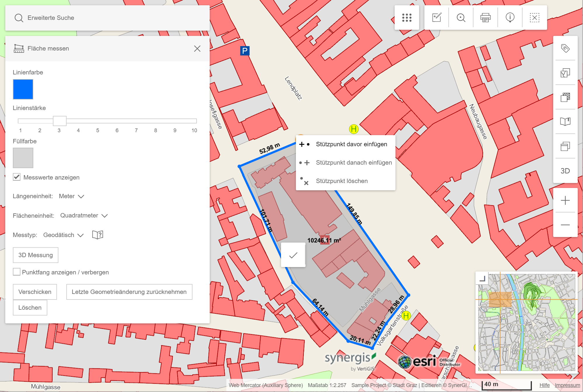Select Stützpunkt löschen from context menu
583x392 pixels.
point(341,181)
